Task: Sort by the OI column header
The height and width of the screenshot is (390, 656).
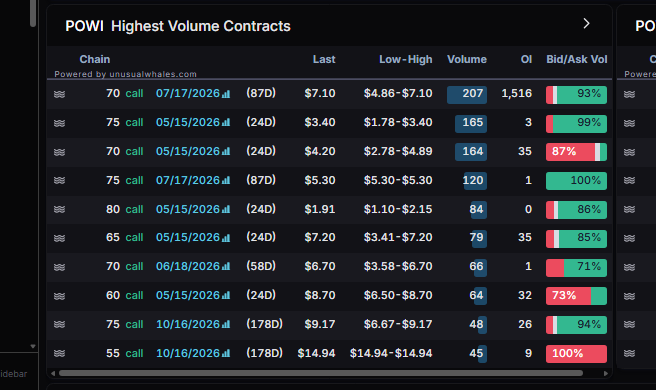Action: pyautogui.click(x=526, y=59)
